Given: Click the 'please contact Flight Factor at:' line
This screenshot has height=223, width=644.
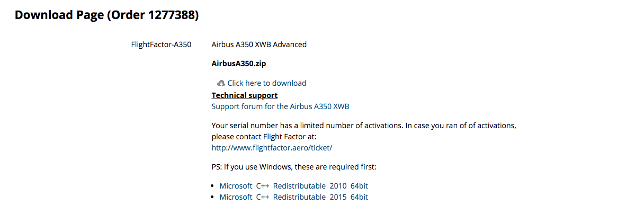Looking at the screenshot, I should click(x=264, y=137).
